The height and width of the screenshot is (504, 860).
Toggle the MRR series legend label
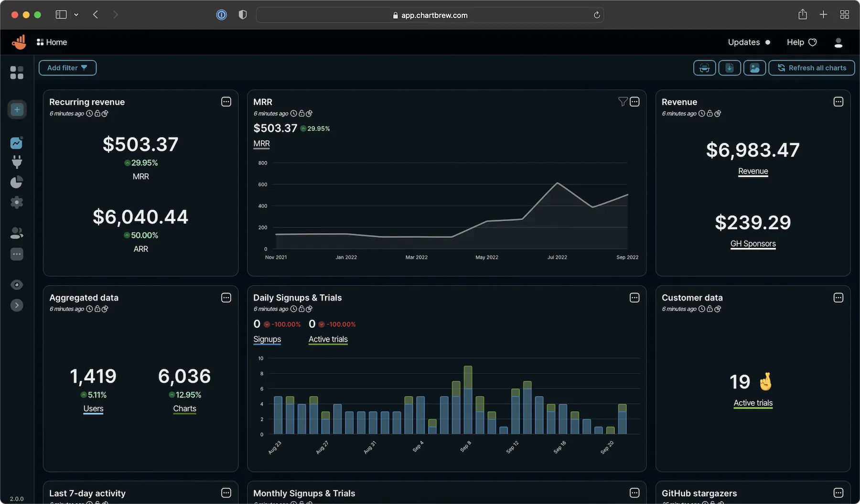pos(261,144)
